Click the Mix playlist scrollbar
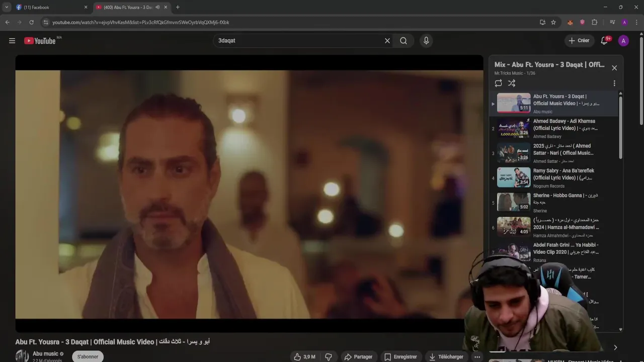Image resolution: width=644 pixels, height=362 pixels. 620,128
